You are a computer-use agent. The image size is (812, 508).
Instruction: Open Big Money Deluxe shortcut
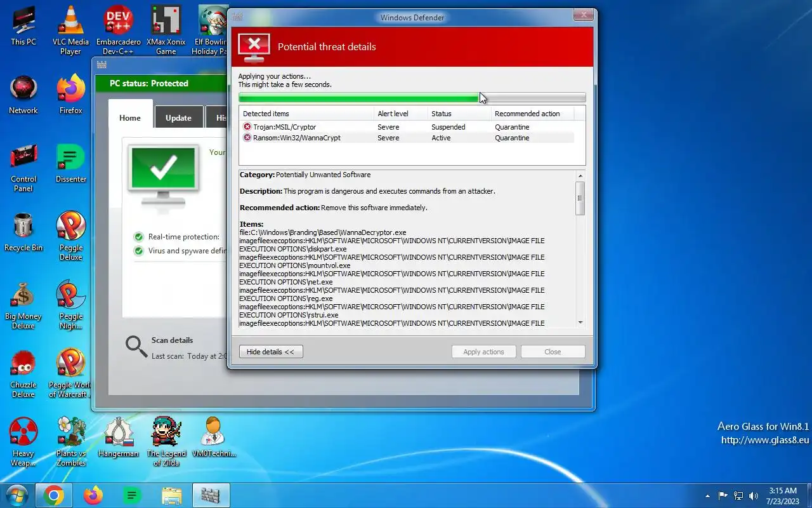coord(23,305)
